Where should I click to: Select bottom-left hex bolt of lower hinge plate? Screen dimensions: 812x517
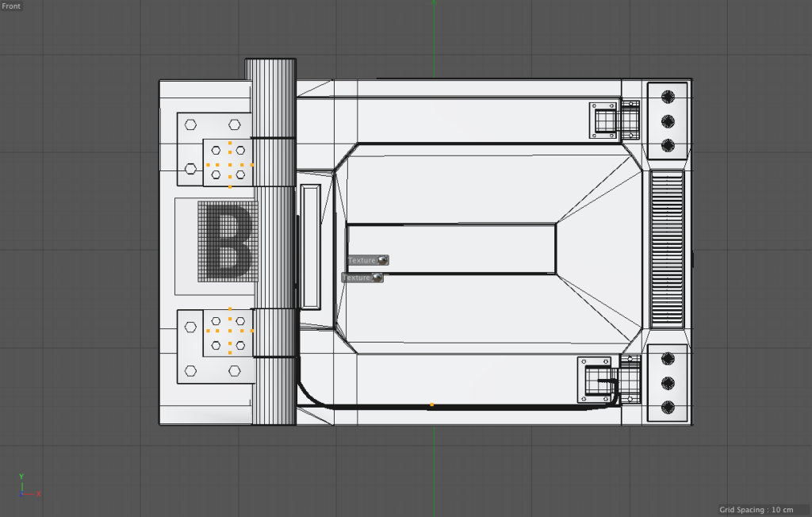coord(191,370)
